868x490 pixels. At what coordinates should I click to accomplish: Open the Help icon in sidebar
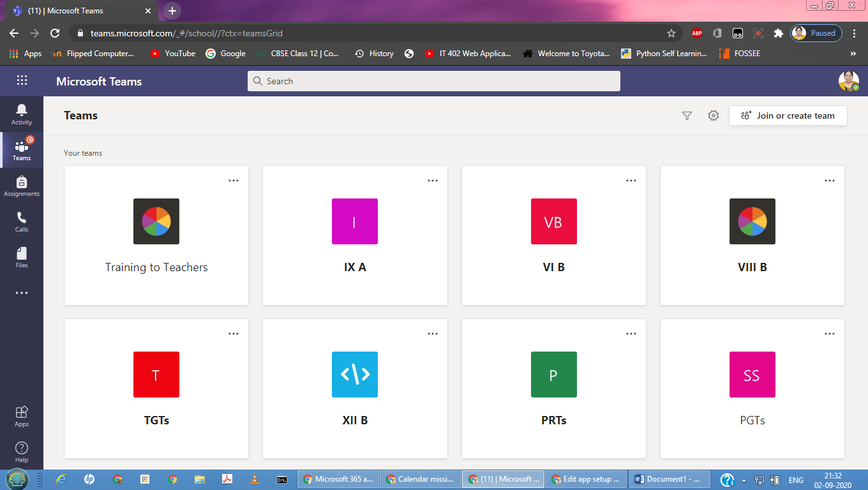point(22,452)
